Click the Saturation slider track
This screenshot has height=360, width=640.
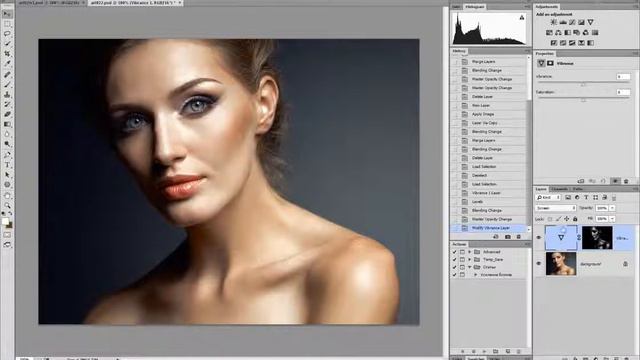[583, 99]
